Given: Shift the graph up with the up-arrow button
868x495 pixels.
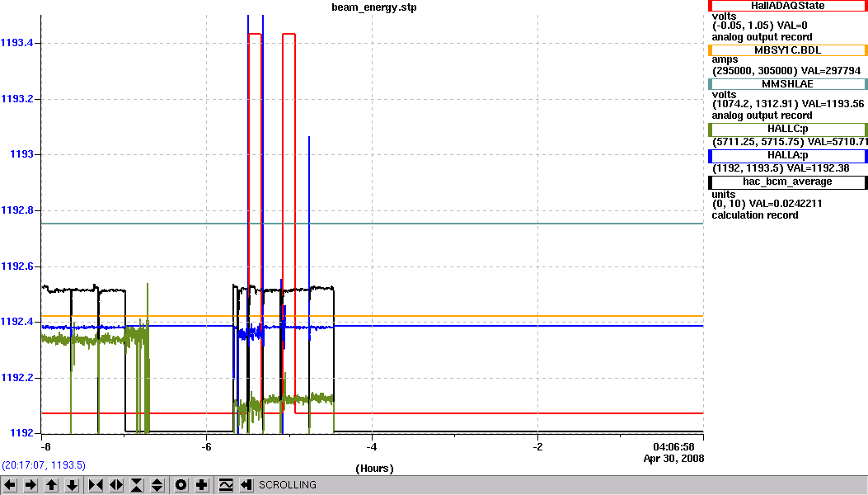Looking at the screenshot, I should coord(51,485).
